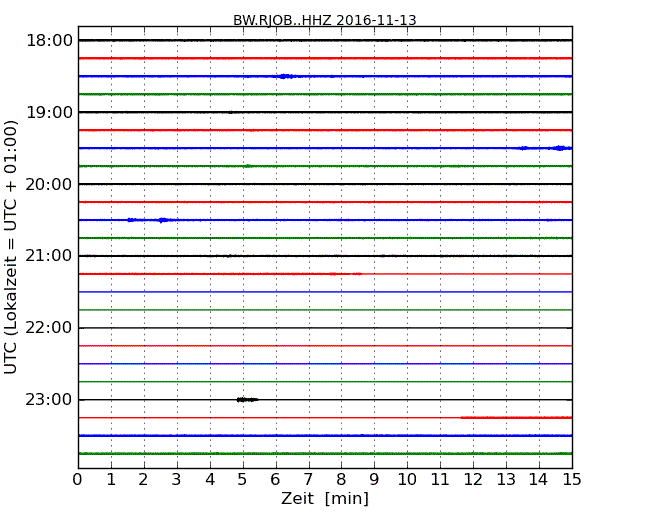Click the x-axis tick label 2

coord(143,480)
